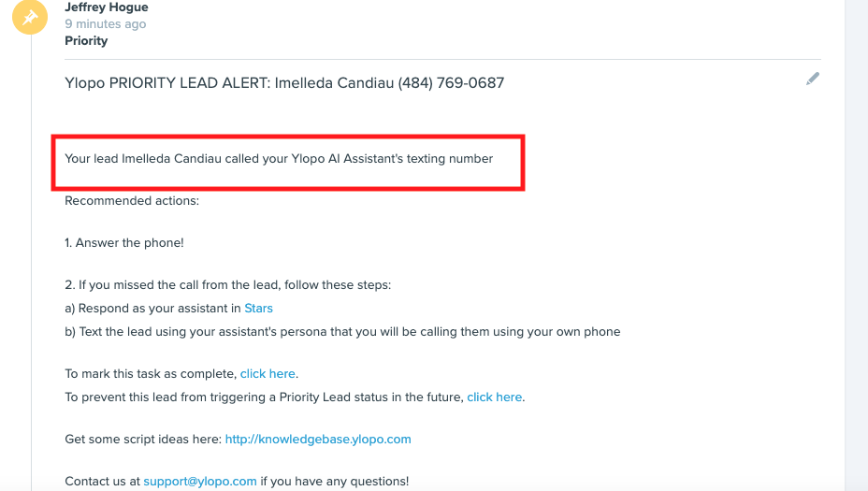Click the phone number (484) 769-0687
Screen dimensions: 868x491
point(451,82)
